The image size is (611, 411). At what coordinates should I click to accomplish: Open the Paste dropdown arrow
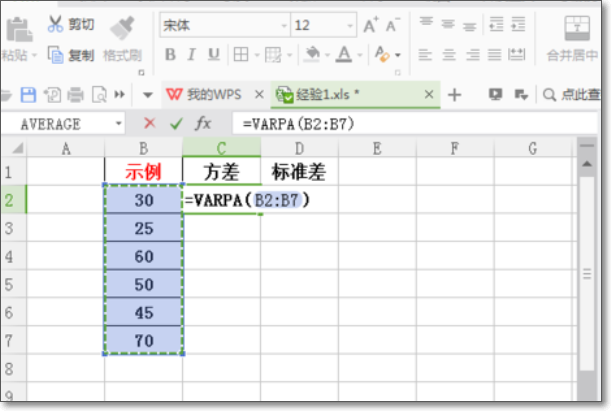34,55
